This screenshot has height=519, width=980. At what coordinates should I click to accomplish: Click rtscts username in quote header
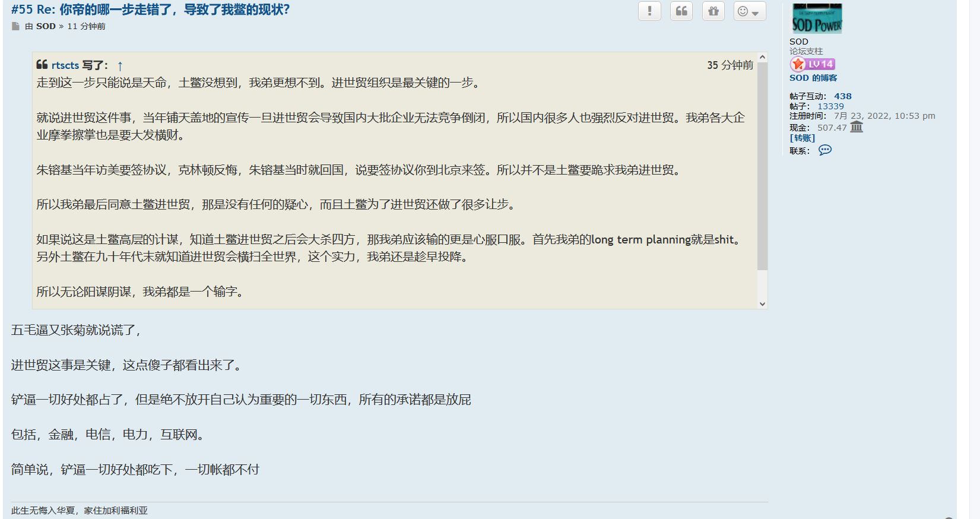point(65,65)
